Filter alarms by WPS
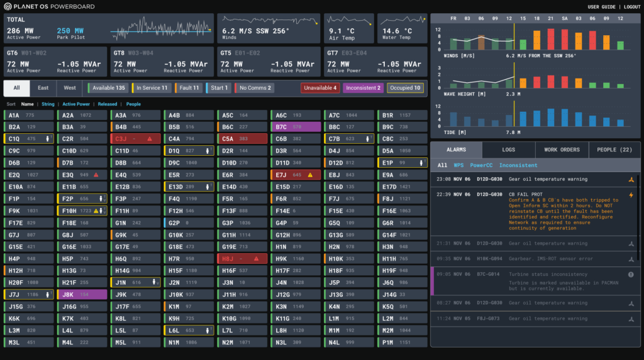 (458, 165)
